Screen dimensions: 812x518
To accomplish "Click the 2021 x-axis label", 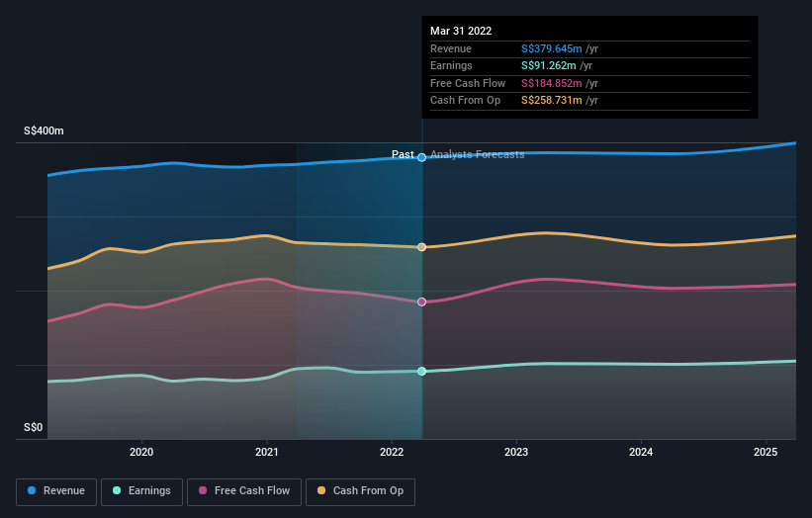I will click(267, 452).
